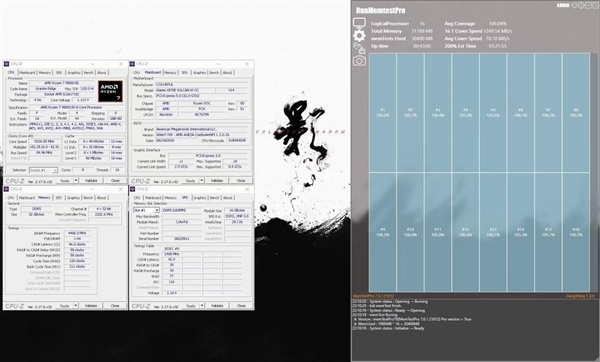
Task: Click the scrollbar beside the memtest grid
Action: pyautogui.click(x=594, y=172)
